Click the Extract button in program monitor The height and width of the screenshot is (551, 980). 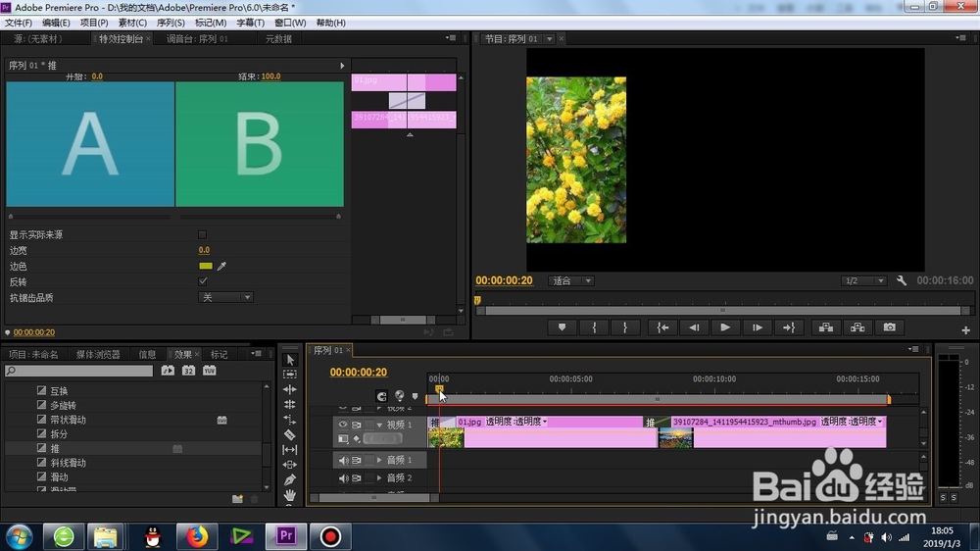pos(857,327)
